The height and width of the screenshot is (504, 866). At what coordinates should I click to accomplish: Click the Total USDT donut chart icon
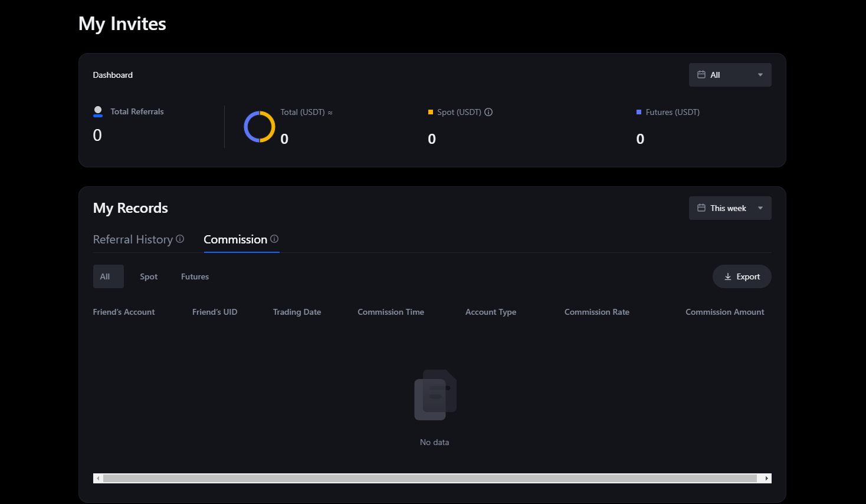pyautogui.click(x=260, y=127)
